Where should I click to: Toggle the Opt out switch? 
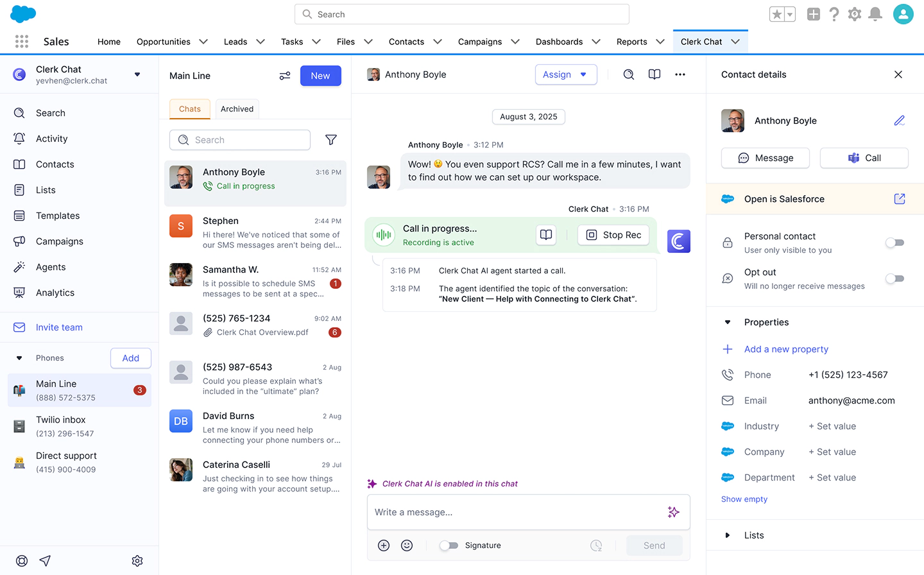[x=895, y=279]
